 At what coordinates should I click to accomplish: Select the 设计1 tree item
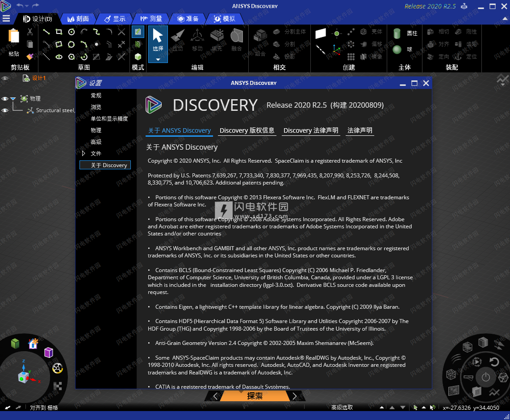(x=39, y=78)
